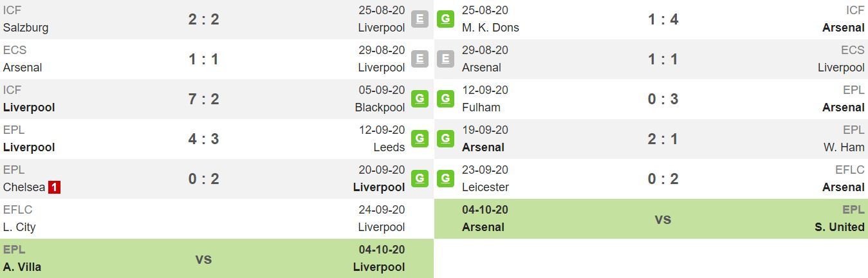Image resolution: width=868 pixels, height=278 pixels.
Task: Select the upcoming Arsenal vs S. United fixture
Action: pos(651,218)
